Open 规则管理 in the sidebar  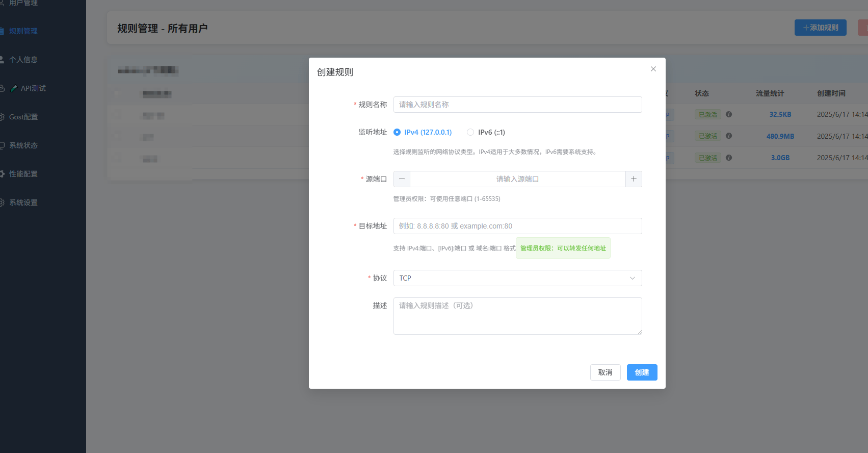click(x=23, y=31)
